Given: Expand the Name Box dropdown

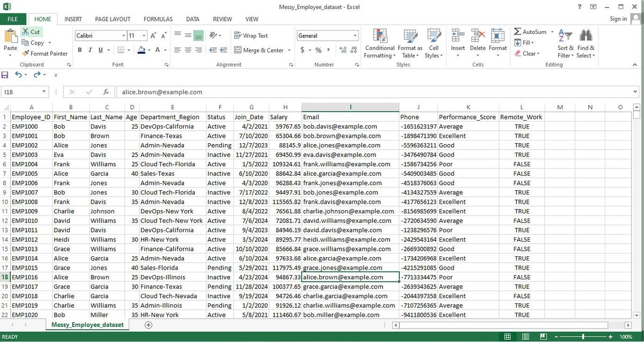Looking at the screenshot, I should [x=44, y=92].
